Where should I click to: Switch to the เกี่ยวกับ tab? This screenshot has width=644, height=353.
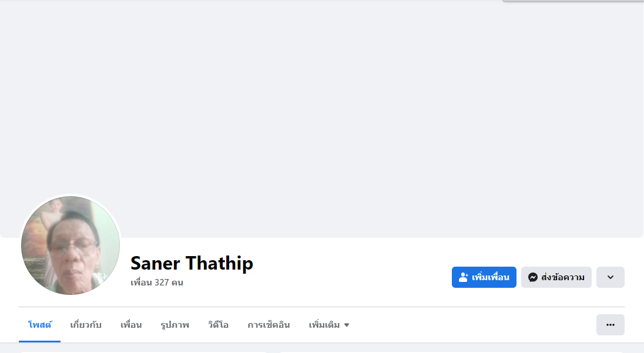tap(86, 325)
